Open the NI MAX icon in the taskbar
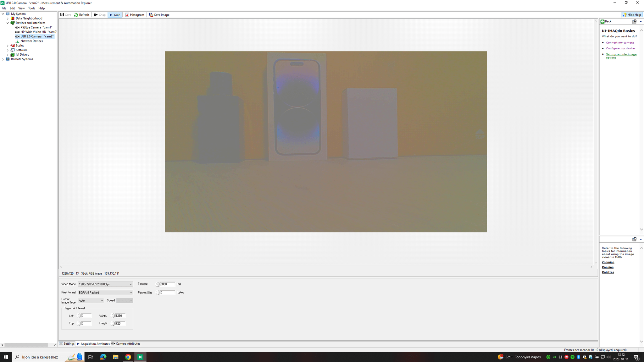Image resolution: width=644 pixels, height=362 pixels. 140,357
